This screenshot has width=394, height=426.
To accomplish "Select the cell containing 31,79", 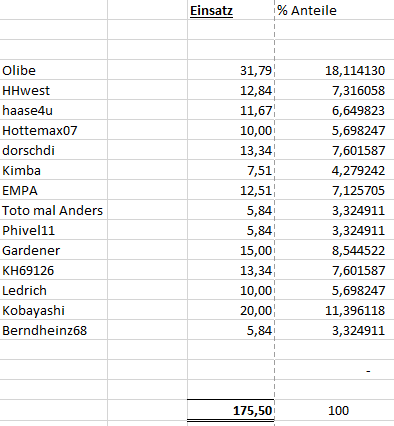I will (x=231, y=70).
